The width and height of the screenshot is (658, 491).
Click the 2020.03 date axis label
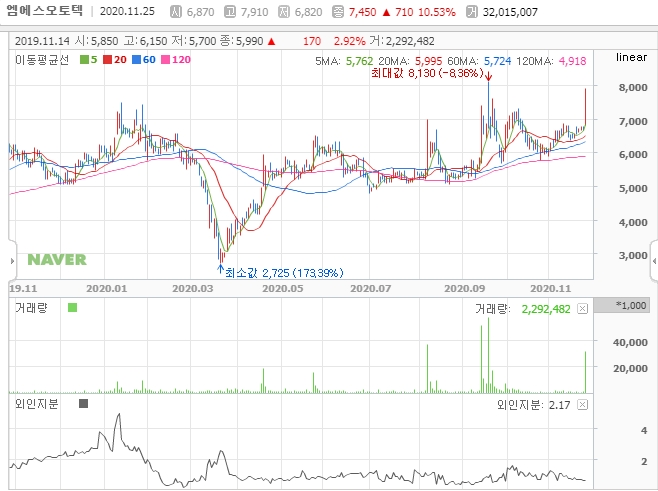pyautogui.click(x=193, y=289)
